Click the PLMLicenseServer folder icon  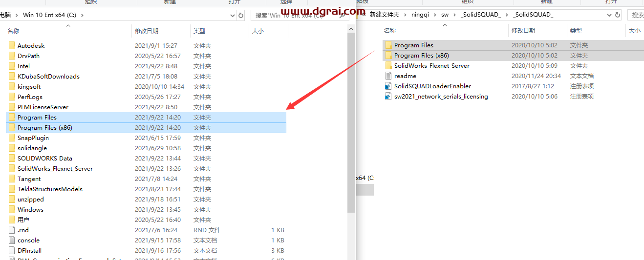[12, 107]
